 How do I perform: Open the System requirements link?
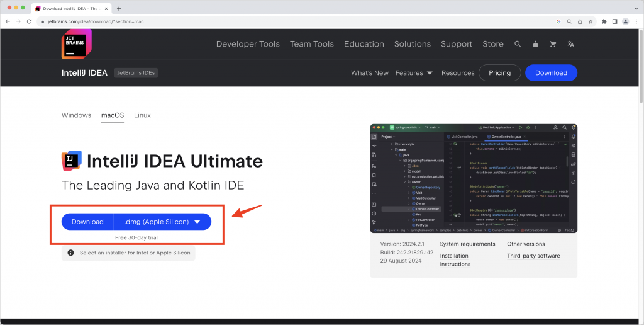pos(467,244)
